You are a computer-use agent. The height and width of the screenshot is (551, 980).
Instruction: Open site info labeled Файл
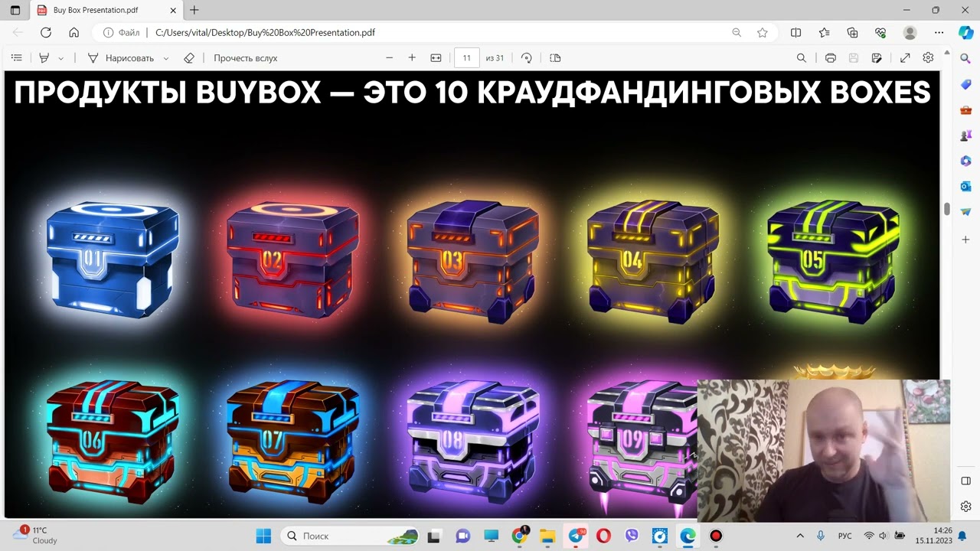[122, 32]
